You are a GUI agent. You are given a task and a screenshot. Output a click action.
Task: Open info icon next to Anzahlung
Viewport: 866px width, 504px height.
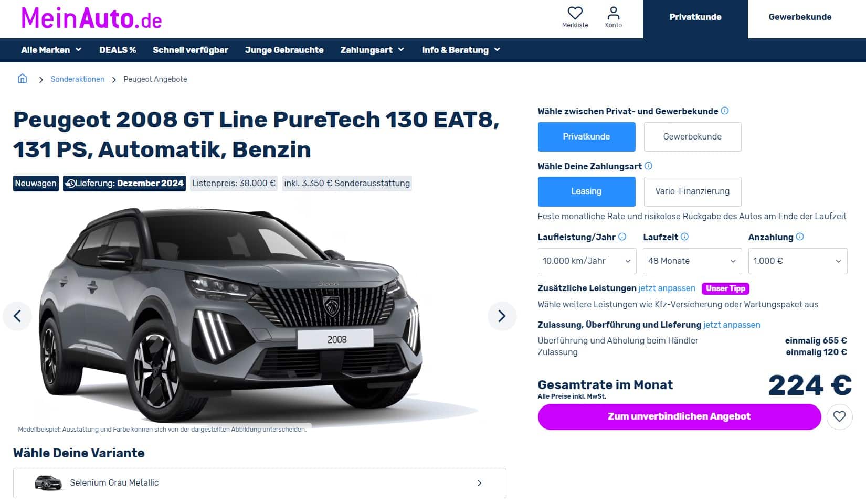pos(800,237)
